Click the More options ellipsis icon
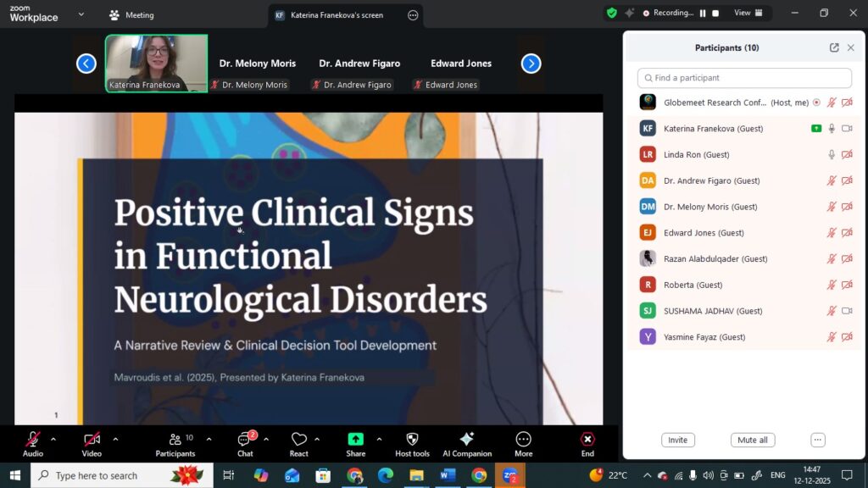Image resolution: width=868 pixels, height=488 pixels. point(523,439)
